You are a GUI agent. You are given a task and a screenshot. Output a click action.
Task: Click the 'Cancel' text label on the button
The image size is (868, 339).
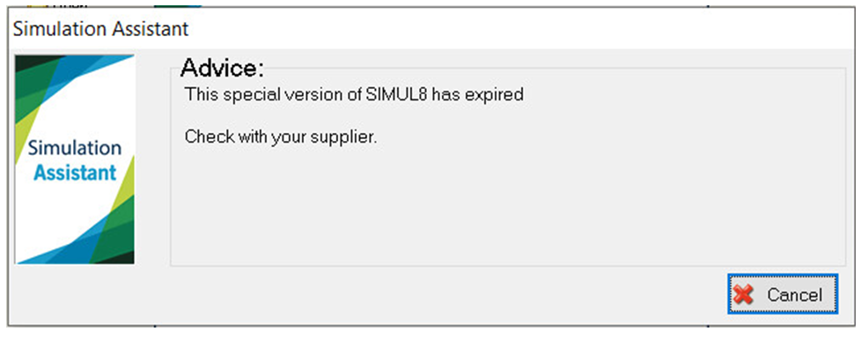tap(794, 295)
